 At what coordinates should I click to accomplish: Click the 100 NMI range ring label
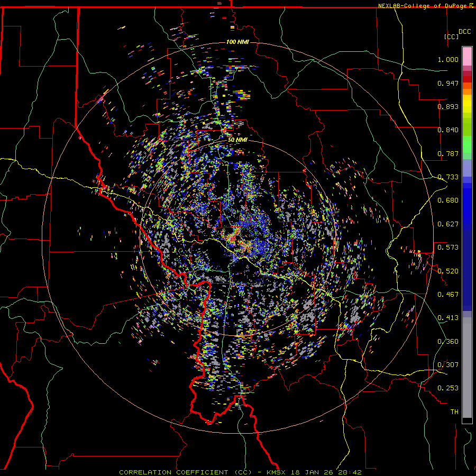tap(237, 42)
